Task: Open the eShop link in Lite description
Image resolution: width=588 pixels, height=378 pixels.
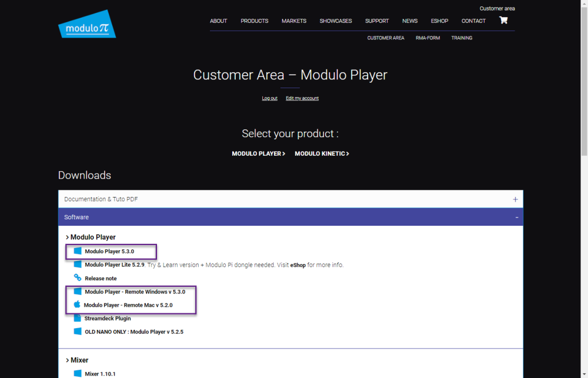Action: [x=298, y=265]
